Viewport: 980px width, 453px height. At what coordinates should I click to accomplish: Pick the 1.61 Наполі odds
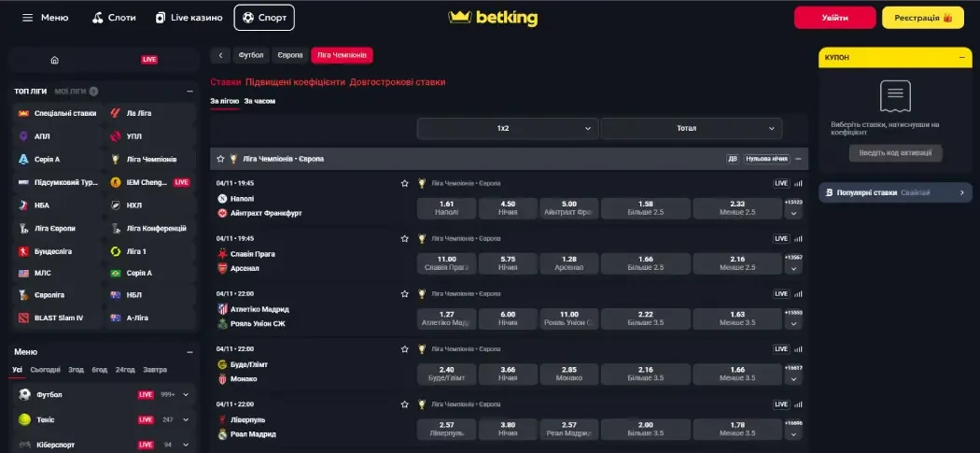446,207
